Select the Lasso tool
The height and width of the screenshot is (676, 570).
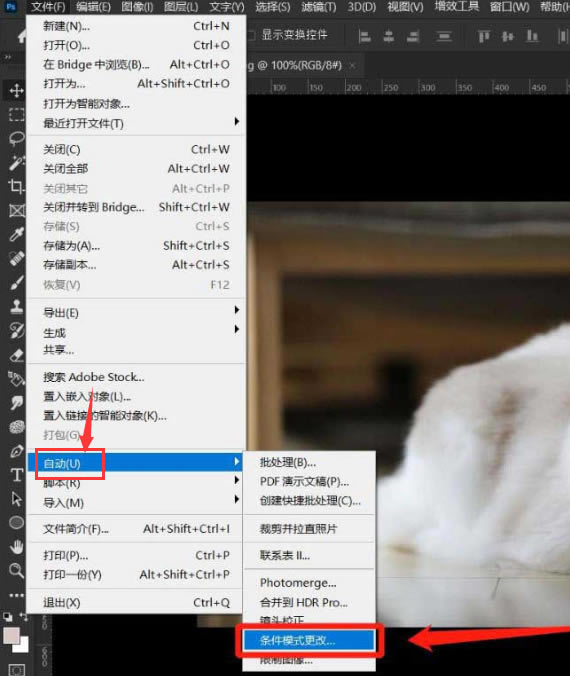point(16,139)
